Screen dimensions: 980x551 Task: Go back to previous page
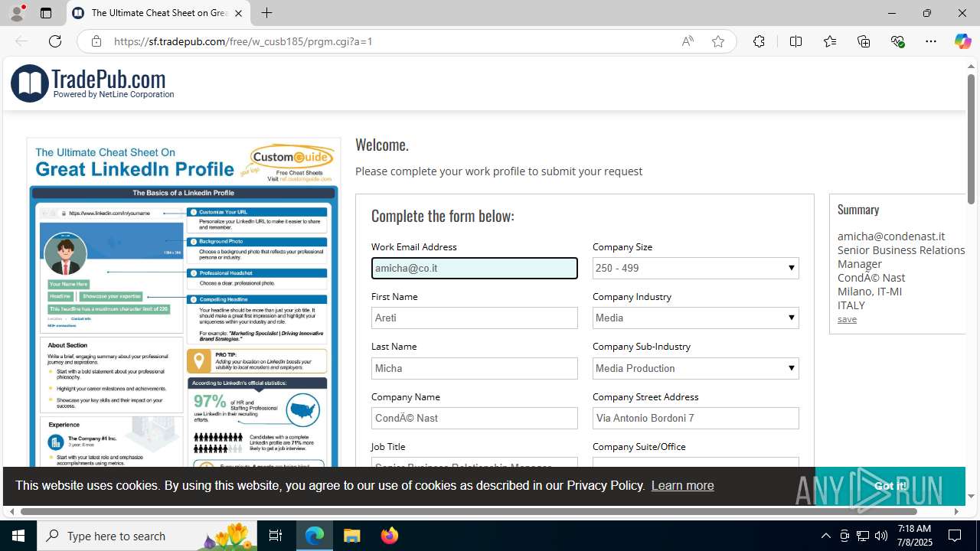21,41
